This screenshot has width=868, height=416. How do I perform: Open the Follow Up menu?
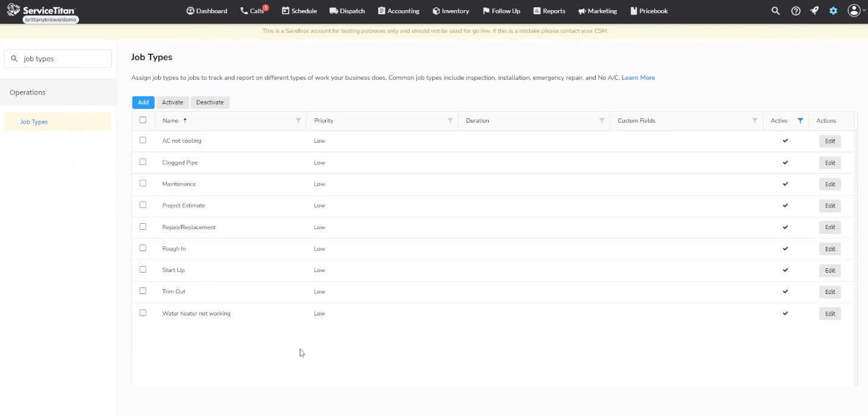(x=501, y=11)
